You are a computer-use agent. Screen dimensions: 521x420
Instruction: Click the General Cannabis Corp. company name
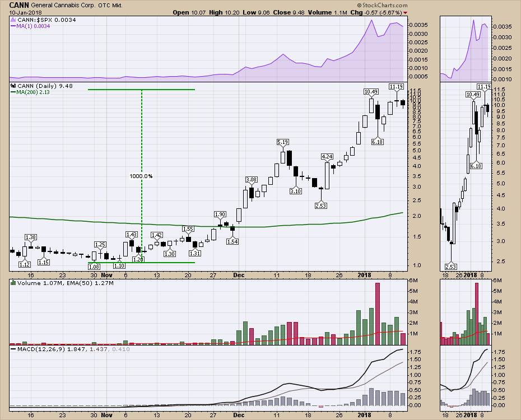click(x=63, y=5)
